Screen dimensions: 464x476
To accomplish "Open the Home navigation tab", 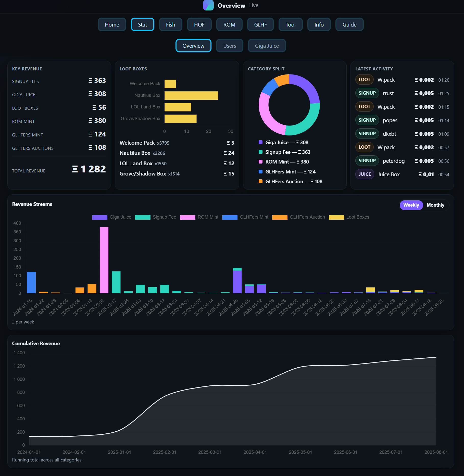I will tap(112, 24).
